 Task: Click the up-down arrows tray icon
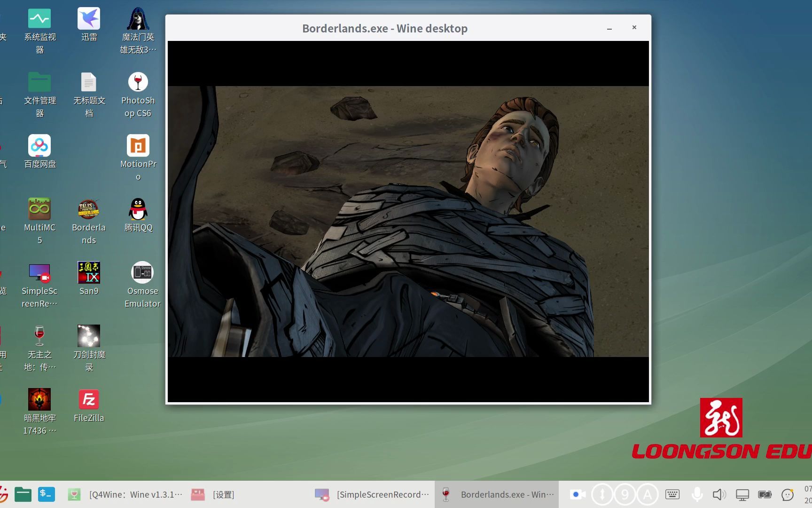602,494
